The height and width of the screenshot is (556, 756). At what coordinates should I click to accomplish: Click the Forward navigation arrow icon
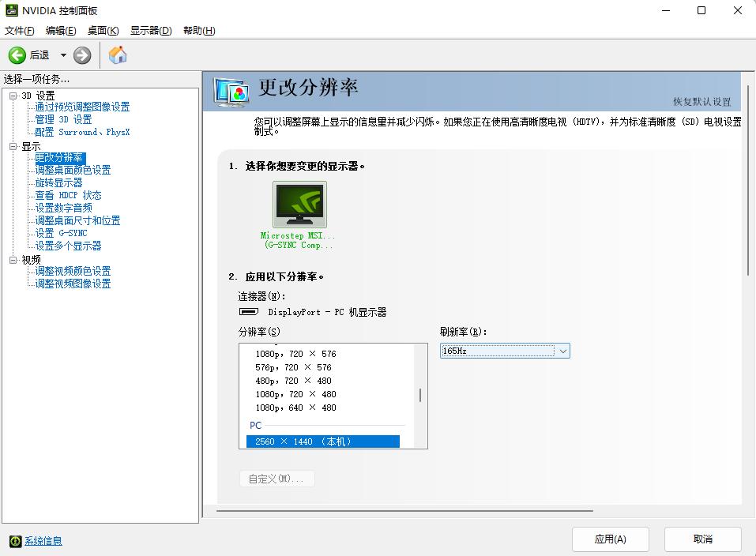(x=81, y=55)
